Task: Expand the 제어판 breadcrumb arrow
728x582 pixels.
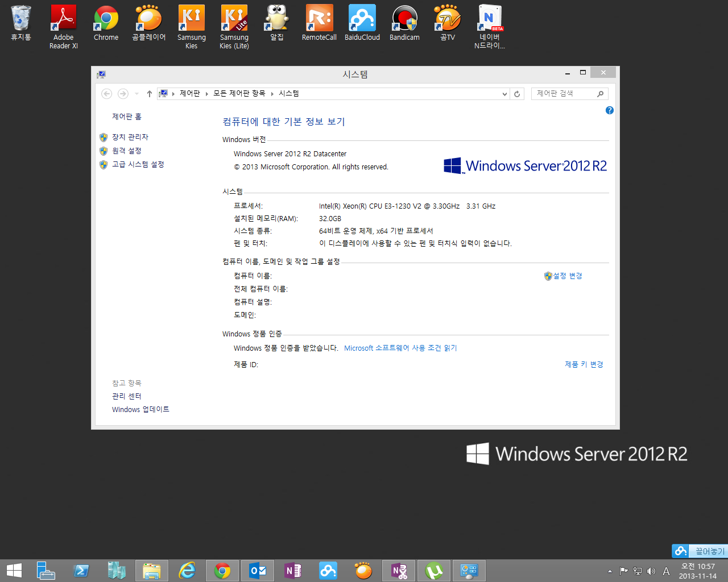Action: coord(206,94)
